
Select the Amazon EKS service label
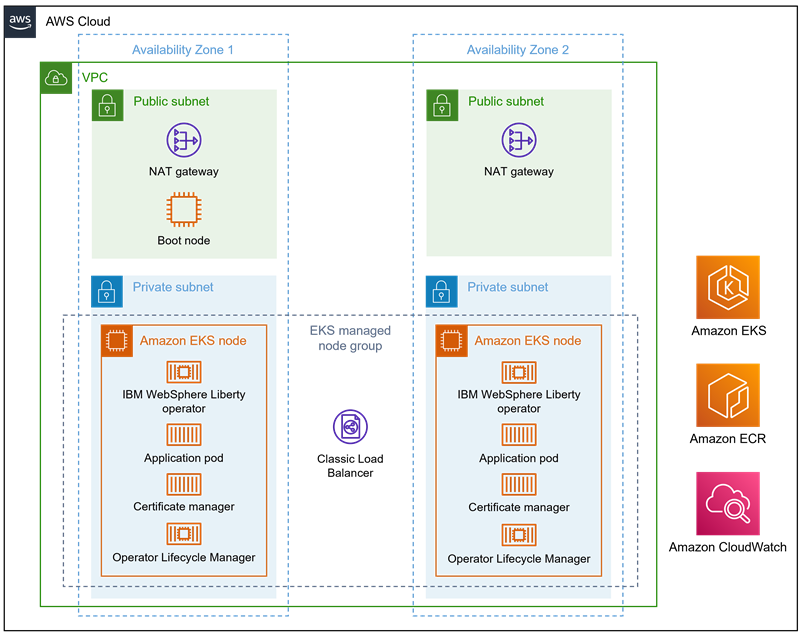729,330
